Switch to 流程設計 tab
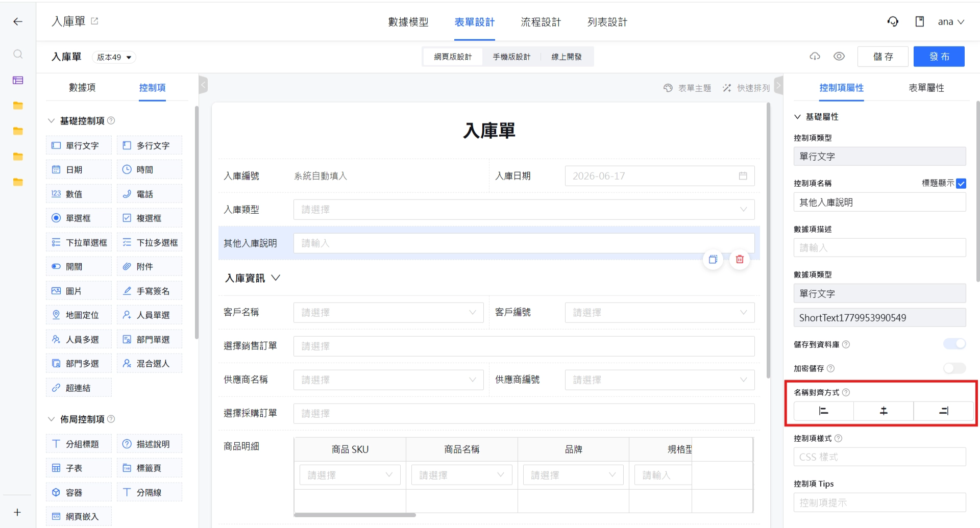Viewport: 980px width, 528px height. pyautogui.click(x=541, y=22)
